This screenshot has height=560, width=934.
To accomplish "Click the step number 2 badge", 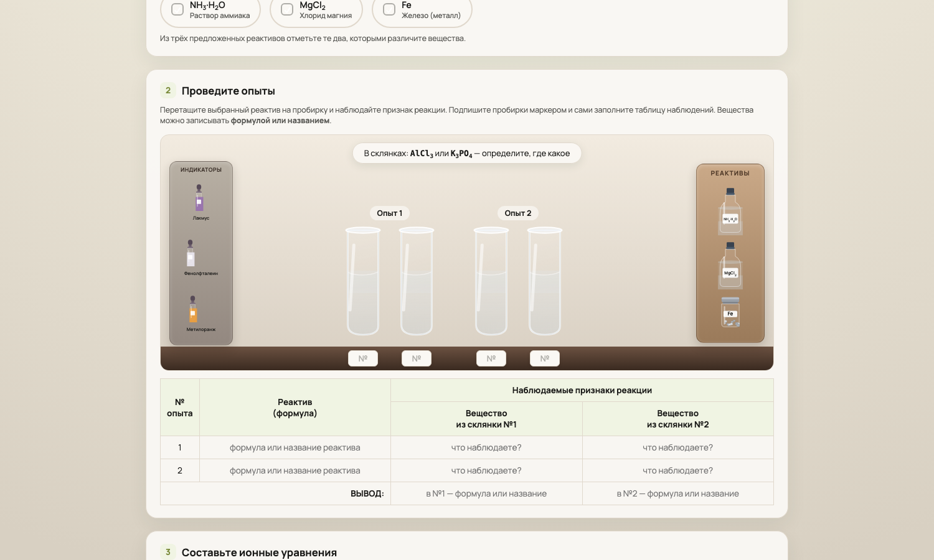I will [168, 90].
